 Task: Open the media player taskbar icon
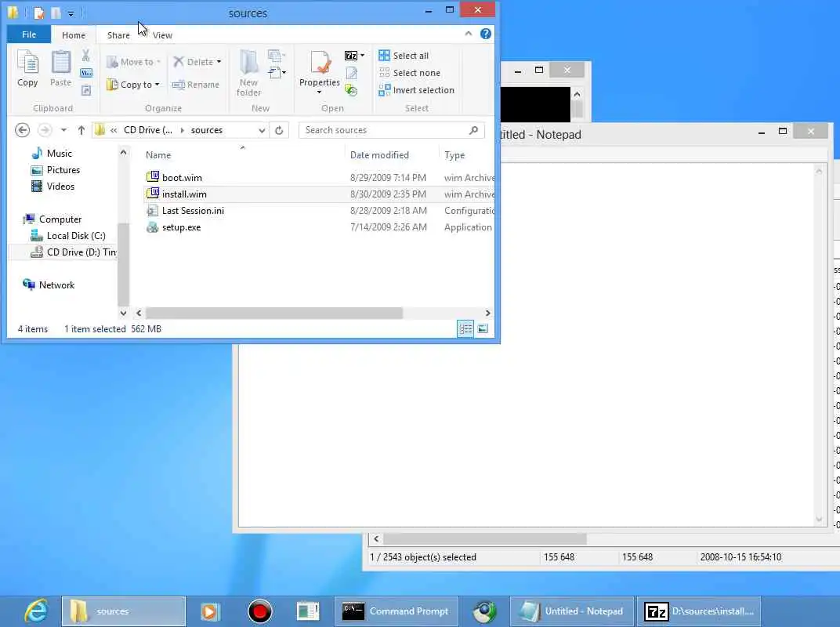(x=210, y=611)
